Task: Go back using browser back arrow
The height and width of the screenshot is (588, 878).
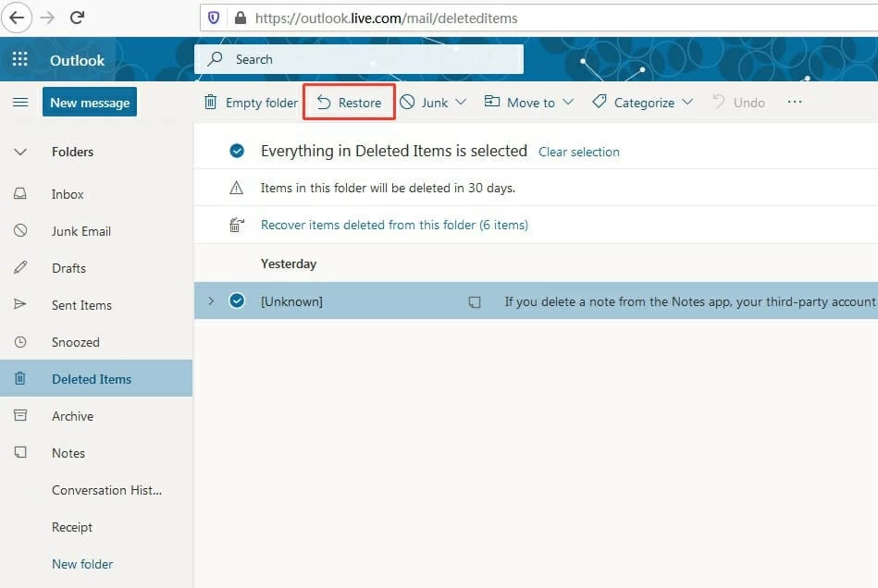Action: pyautogui.click(x=17, y=18)
